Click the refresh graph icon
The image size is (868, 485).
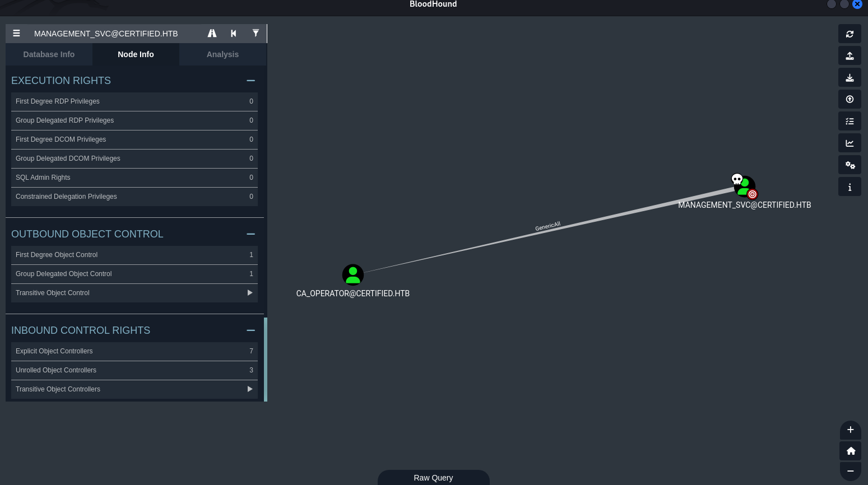pyautogui.click(x=850, y=34)
